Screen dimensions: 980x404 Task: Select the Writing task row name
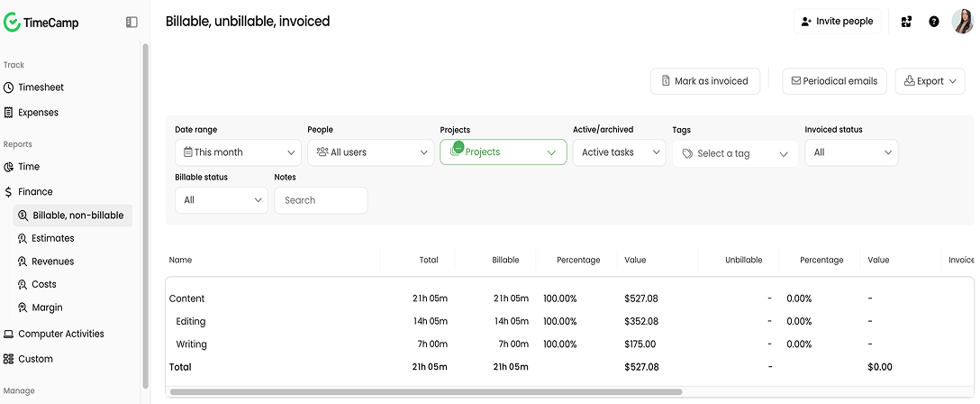click(x=191, y=344)
